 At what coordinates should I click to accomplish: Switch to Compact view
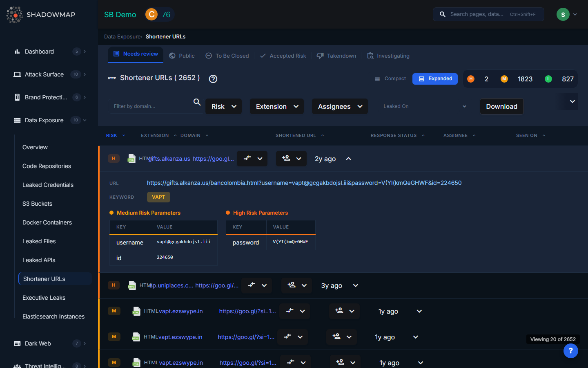(390, 79)
